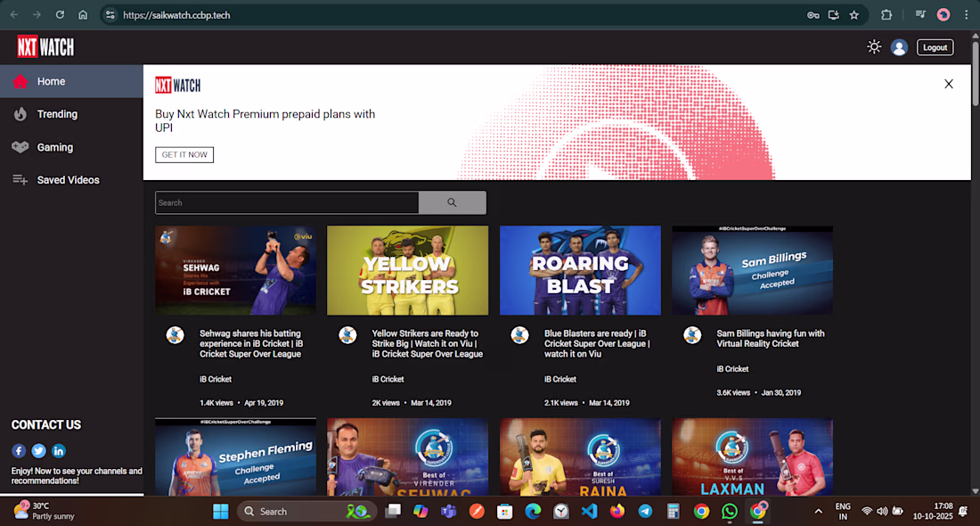The image size is (980, 526).
Task: Open the browser Extensions puzzle icon
Action: click(886, 15)
